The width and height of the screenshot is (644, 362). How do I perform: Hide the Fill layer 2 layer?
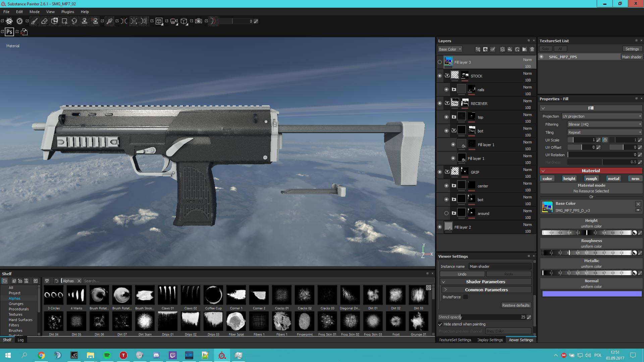[440, 227]
